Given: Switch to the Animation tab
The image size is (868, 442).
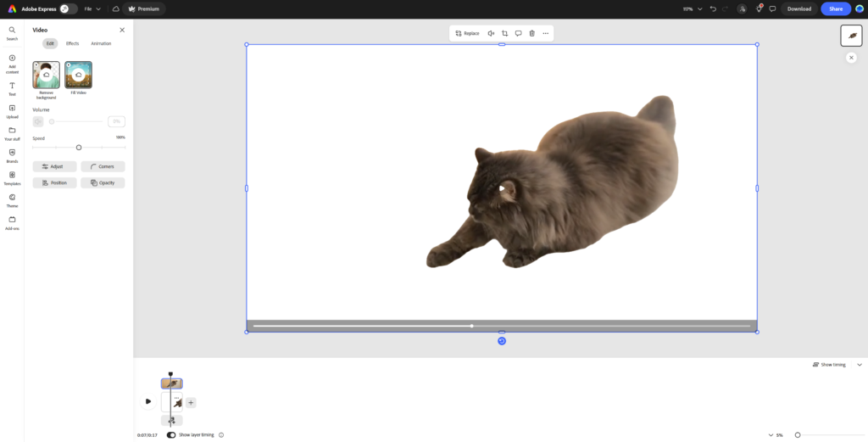Looking at the screenshot, I should click(x=101, y=43).
